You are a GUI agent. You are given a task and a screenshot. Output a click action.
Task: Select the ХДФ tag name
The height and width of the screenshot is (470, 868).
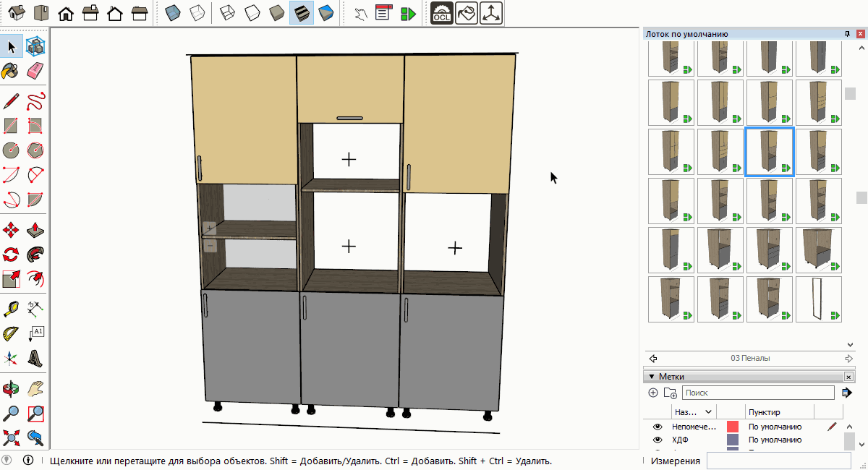pyautogui.click(x=679, y=440)
